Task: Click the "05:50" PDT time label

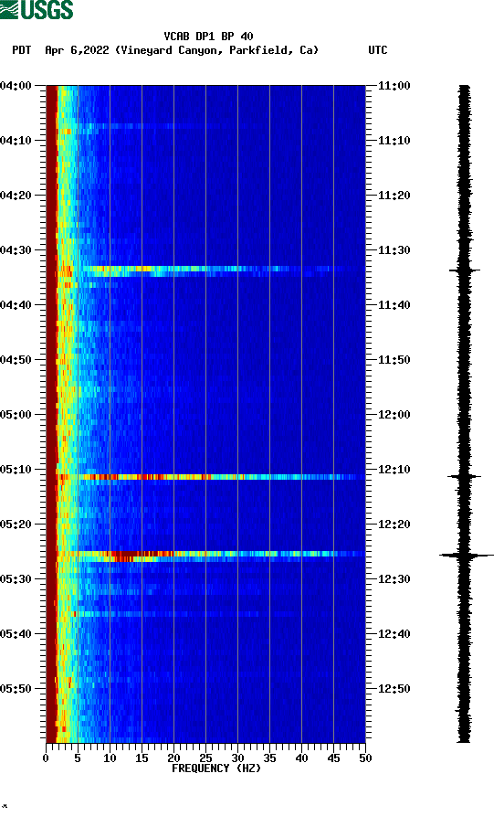Action: click(x=16, y=688)
